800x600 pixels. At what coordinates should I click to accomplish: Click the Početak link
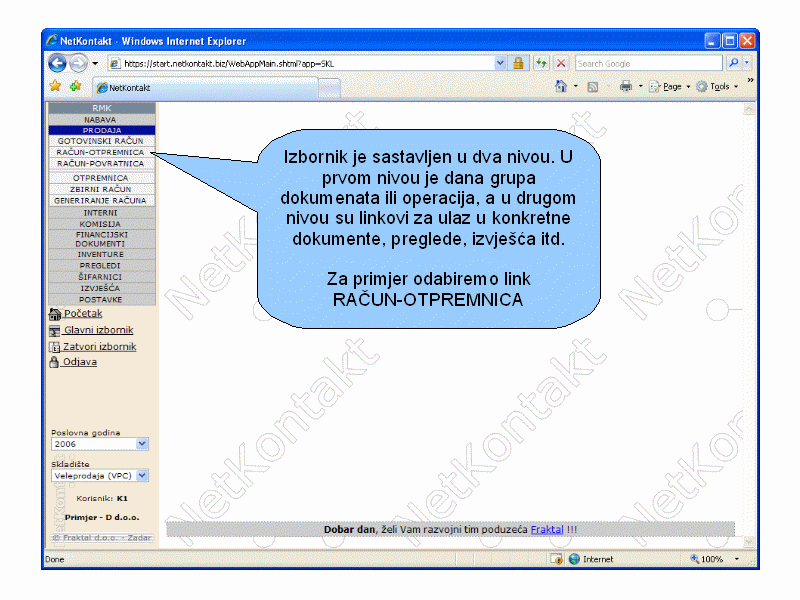coord(83,313)
